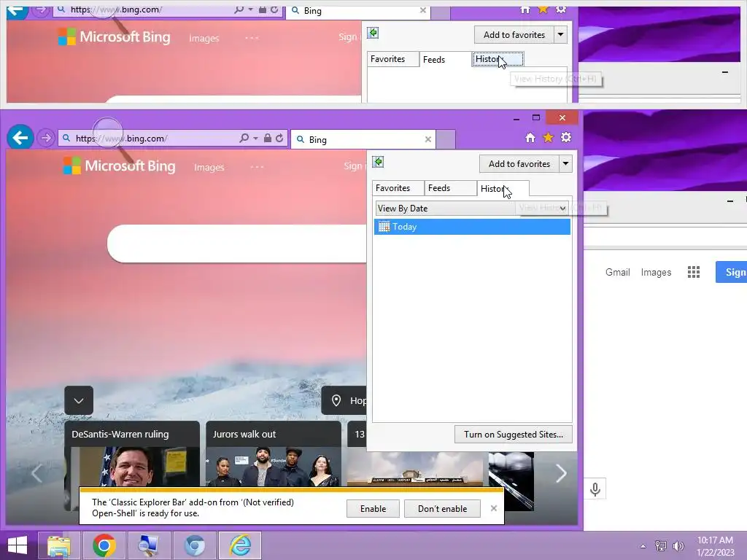This screenshot has width=747, height=560.
Task: Close the Bing tab with its X
Action: (427, 139)
